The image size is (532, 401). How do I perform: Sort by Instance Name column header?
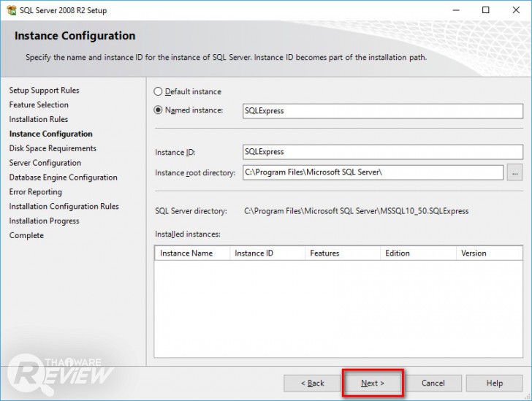pyautogui.click(x=192, y=253)
